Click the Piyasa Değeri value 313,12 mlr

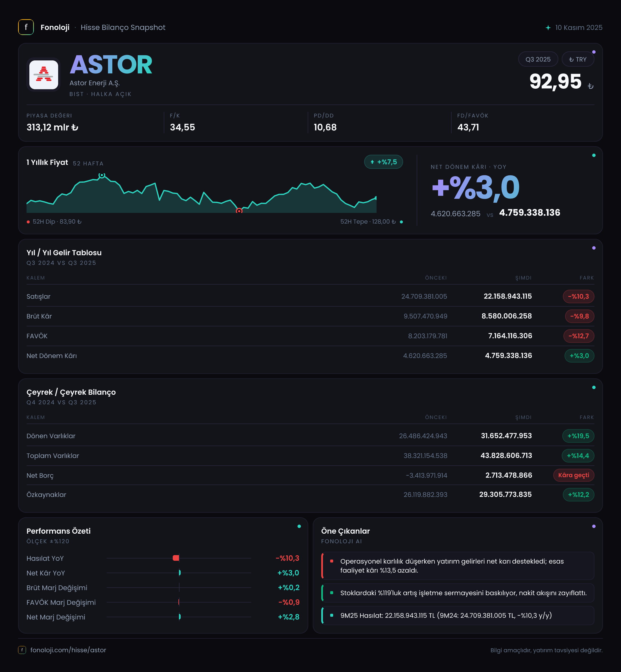pyautogui.click(x=53, y=127)
